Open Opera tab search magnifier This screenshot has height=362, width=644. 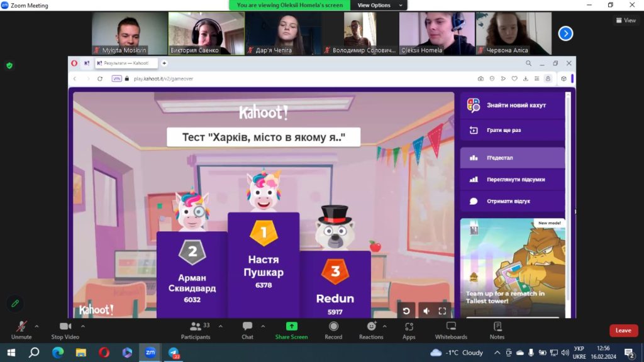(528, 63)
